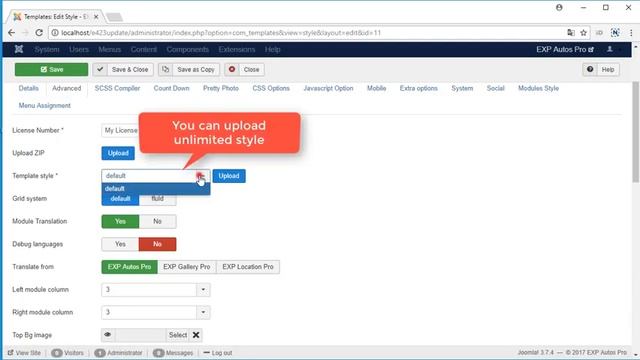Click the License Number input field
This screenshot has height=360, width=640.
tap(120, 130)
